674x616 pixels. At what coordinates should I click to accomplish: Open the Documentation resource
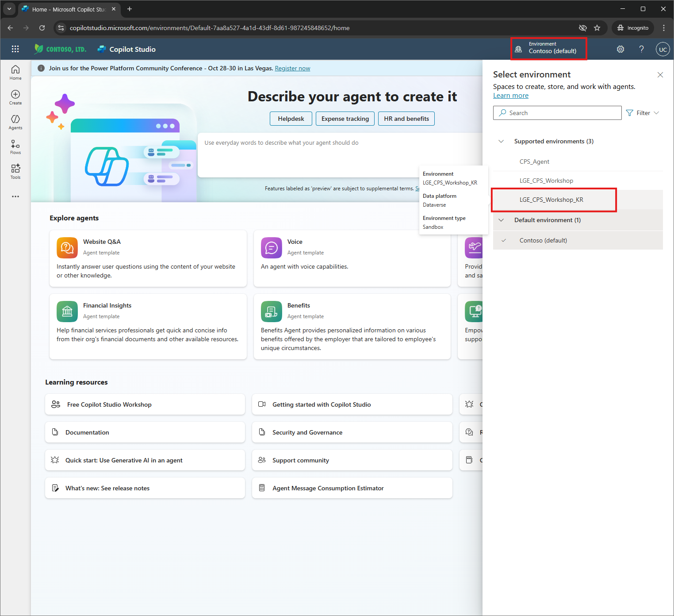(x=145, y=432)
